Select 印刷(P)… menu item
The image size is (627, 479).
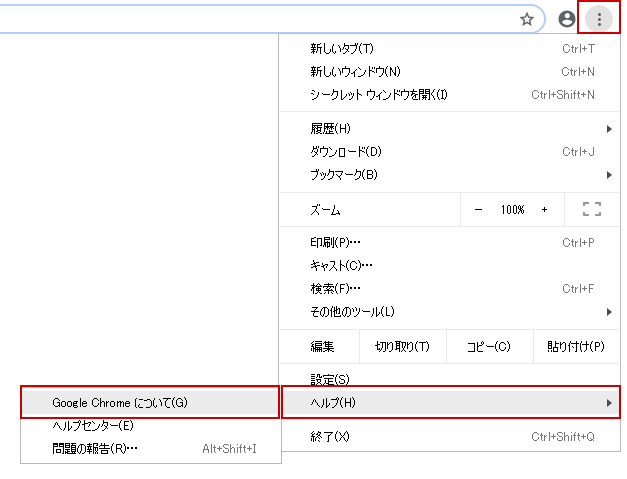(449, 243)
